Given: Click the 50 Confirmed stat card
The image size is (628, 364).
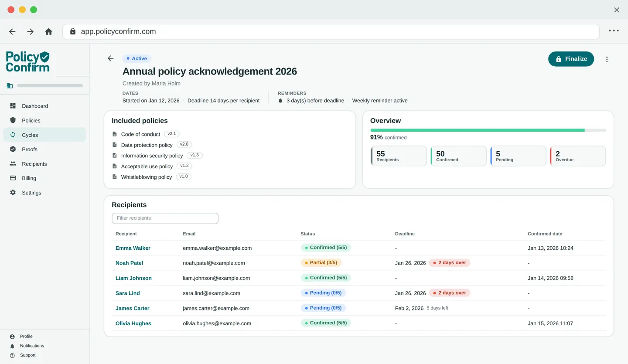Looking at the screenshot, I should (458, 156).
